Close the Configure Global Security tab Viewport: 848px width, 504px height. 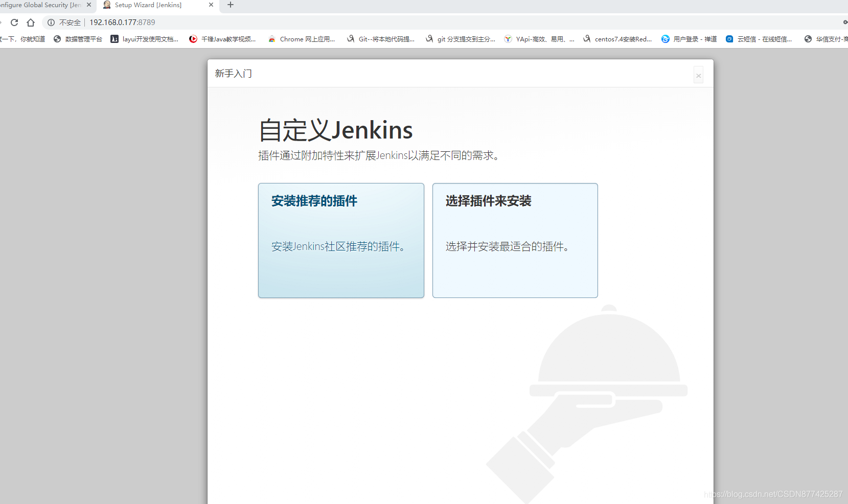89,5
